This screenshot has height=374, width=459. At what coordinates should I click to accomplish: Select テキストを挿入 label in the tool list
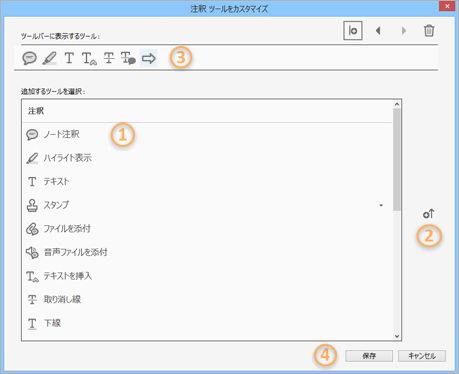point(68,276)
